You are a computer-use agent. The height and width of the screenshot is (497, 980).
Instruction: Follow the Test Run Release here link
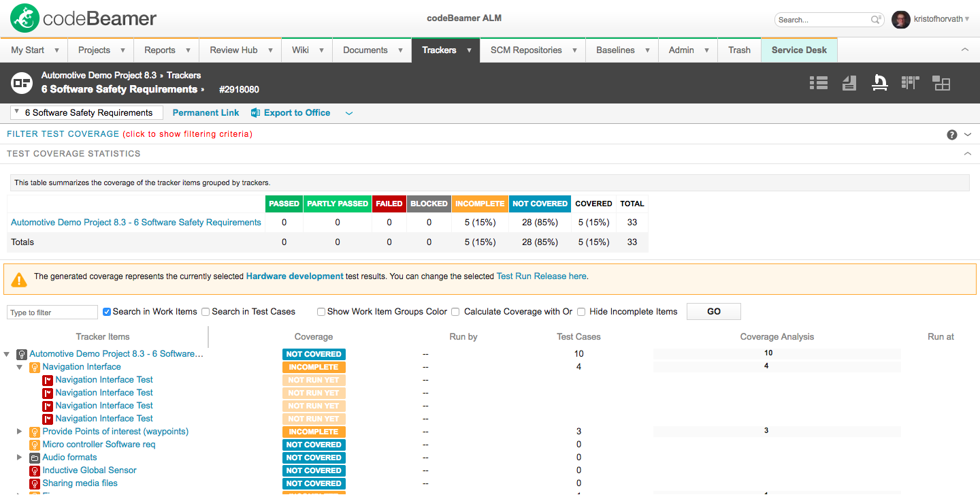pyautogui.click(x=542, y=276)
